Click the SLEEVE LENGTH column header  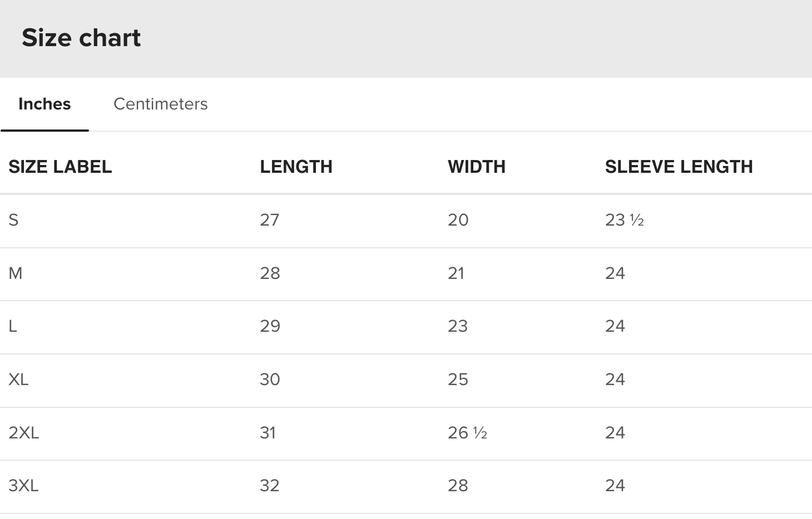[x=679, y=167]
